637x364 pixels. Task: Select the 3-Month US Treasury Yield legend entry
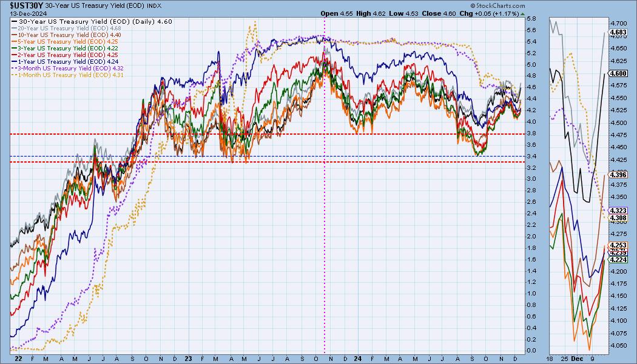(68, 68)
